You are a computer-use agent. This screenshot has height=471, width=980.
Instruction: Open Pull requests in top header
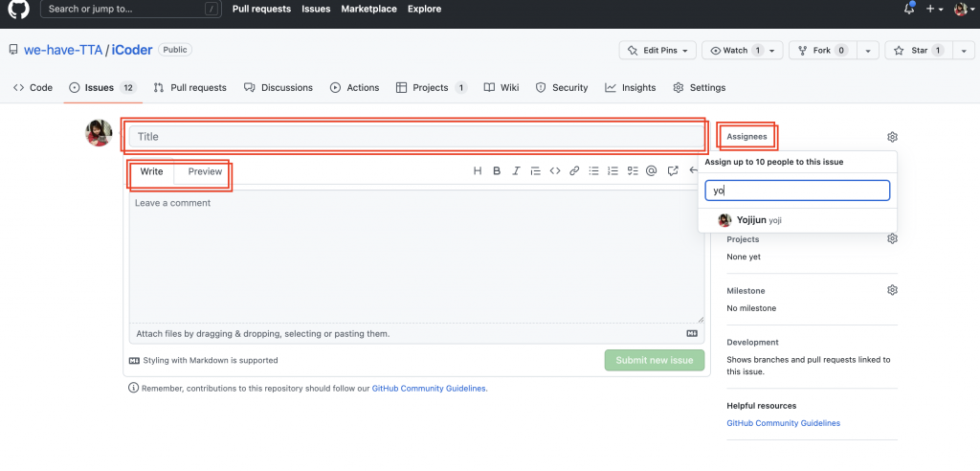coord(262,9)
